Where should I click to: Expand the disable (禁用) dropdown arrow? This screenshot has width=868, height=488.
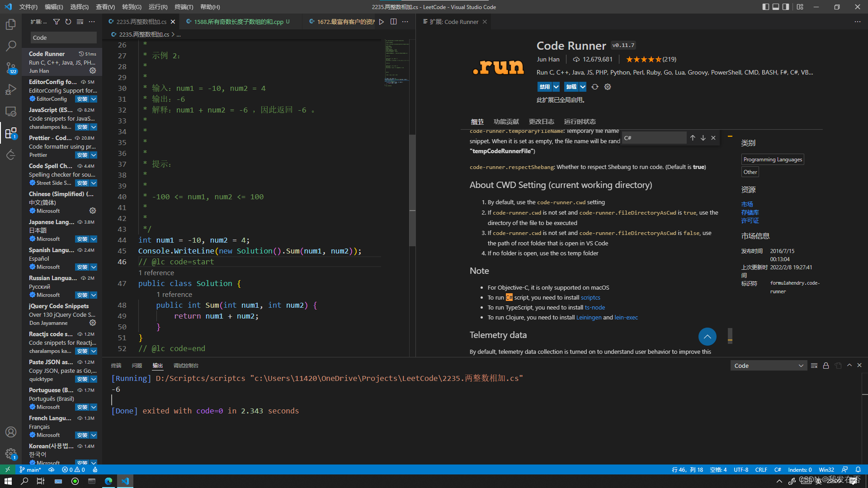coord(556,87)
